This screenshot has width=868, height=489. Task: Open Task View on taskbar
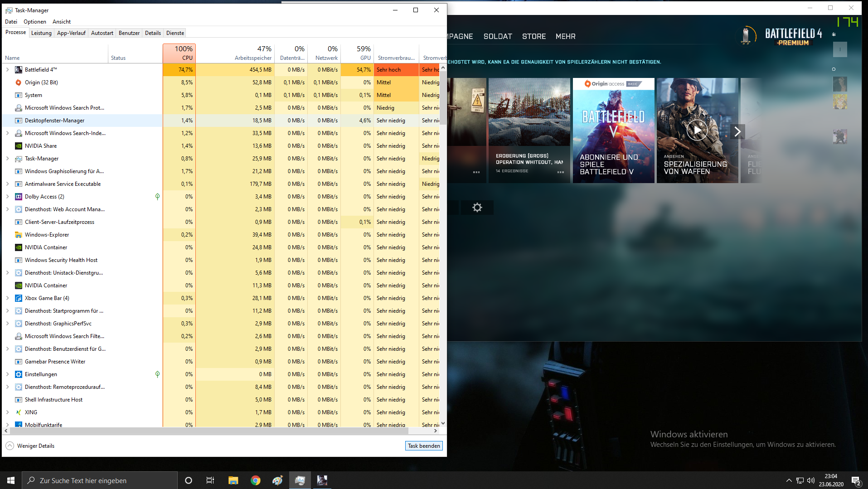[210, 480]
